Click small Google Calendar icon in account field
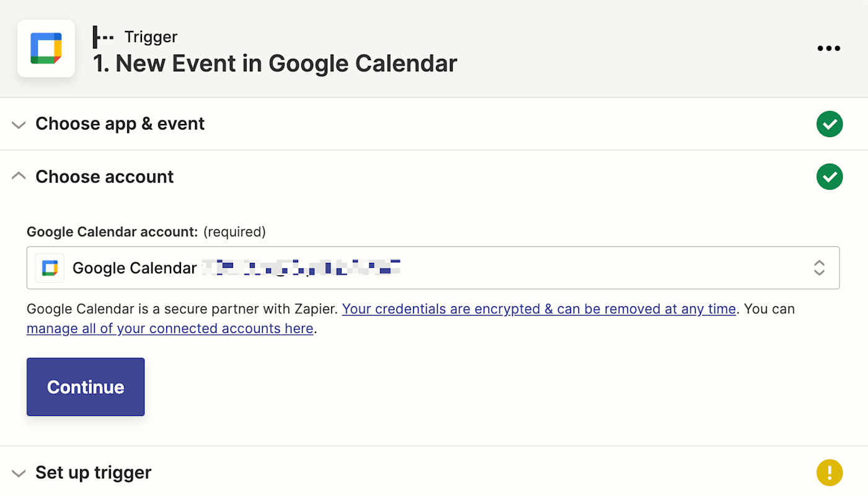The image size is (868, 496). click(50, 268)
